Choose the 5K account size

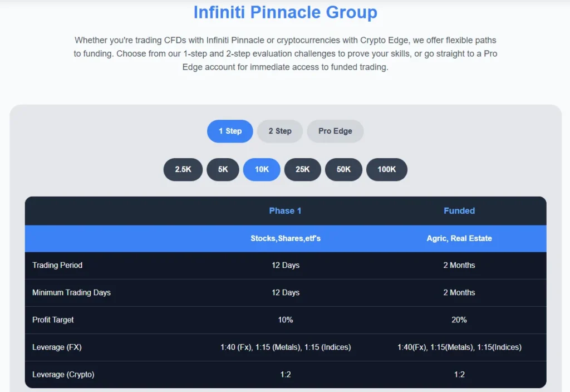tap(223, 169)
